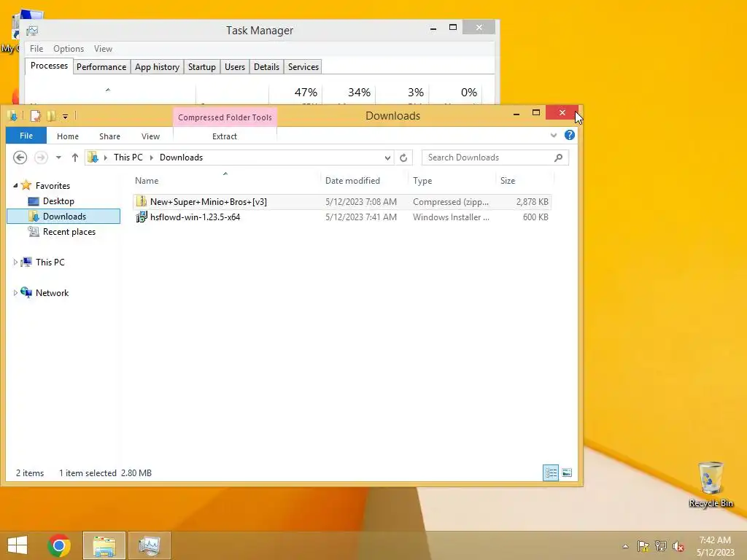
Task: Click the New folder icon in the Quick Access toolbar
Action: pos(50,116)
